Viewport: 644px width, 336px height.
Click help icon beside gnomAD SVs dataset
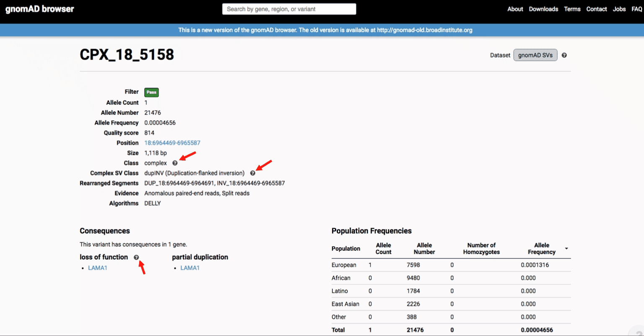click(x=564, y=55)
